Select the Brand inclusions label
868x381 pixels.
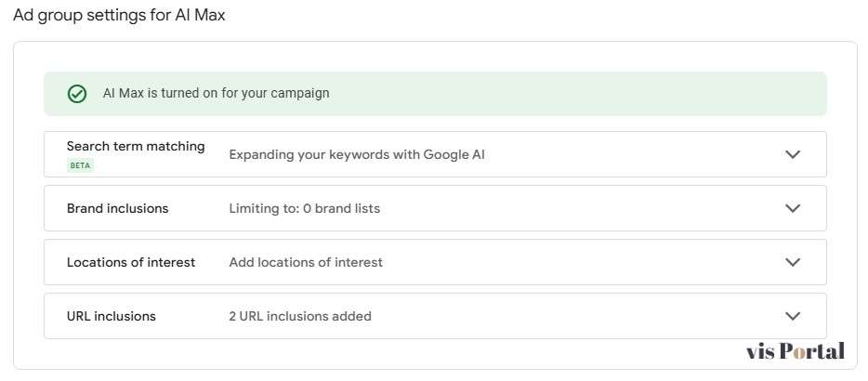coord(117,208)
